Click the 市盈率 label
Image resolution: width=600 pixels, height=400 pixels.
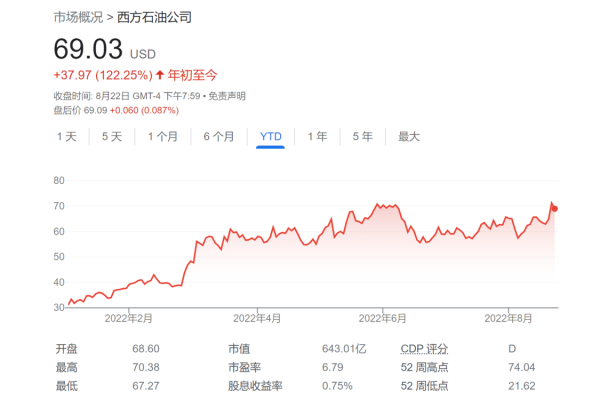click(x=245, y=367)
